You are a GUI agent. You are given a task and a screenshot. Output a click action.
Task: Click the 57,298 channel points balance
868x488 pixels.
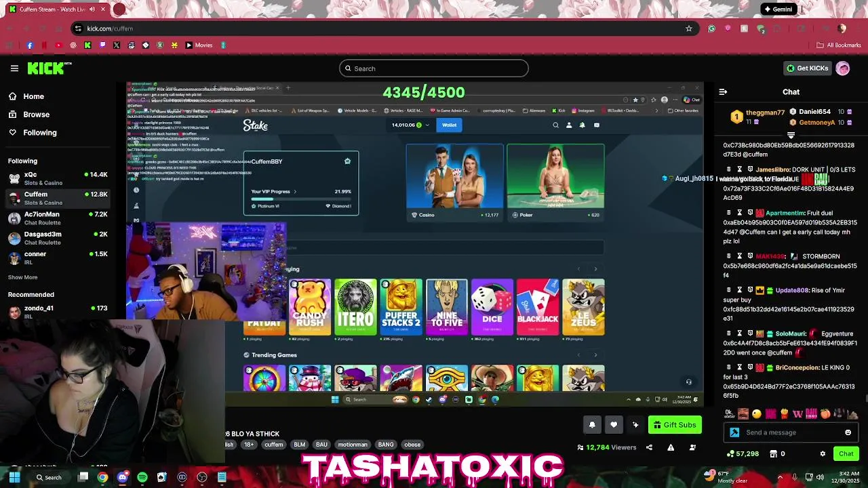point(743,454)
